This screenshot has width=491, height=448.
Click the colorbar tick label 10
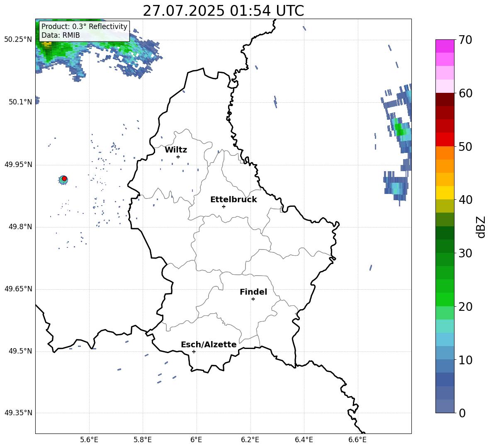465,360
